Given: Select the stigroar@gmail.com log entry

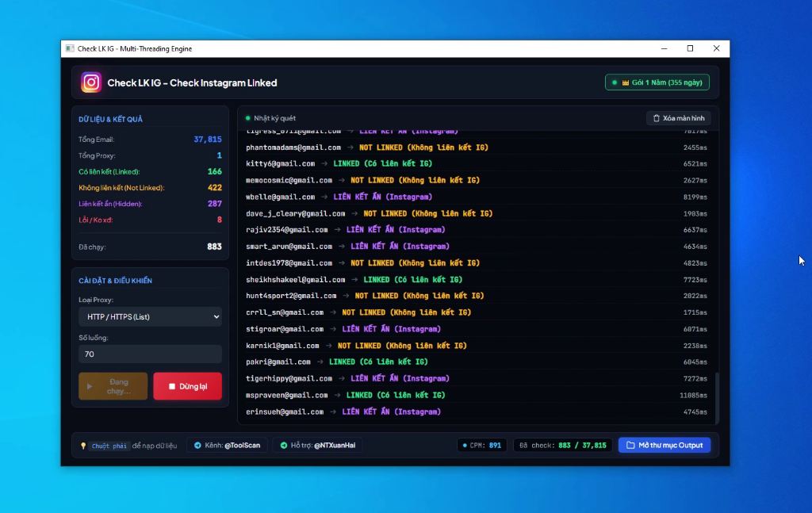Looking at the screenshot, I should (x=477, y=329).
